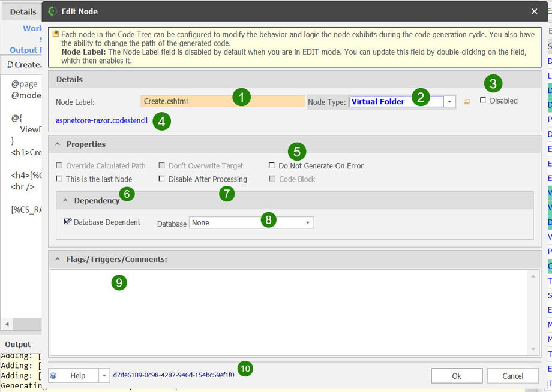Collapse the Properties section

pyautogui.click(x=58, y=144)
